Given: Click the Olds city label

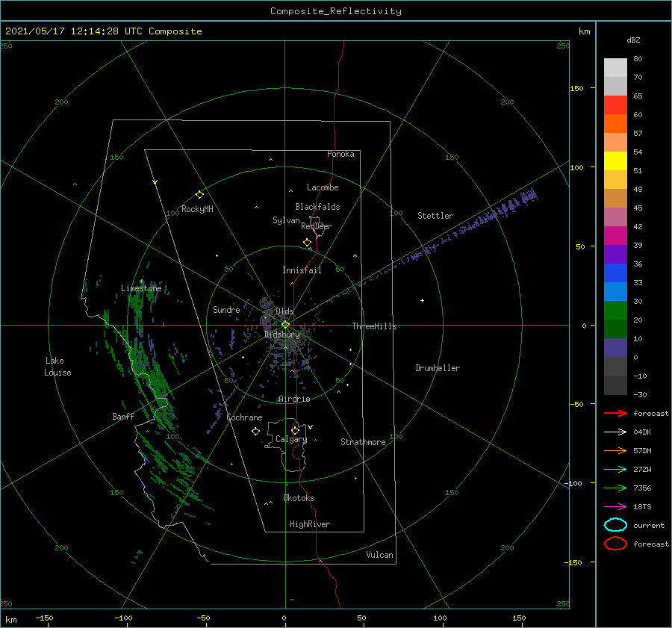Looking at the screenshot, I should click(284, 311).
